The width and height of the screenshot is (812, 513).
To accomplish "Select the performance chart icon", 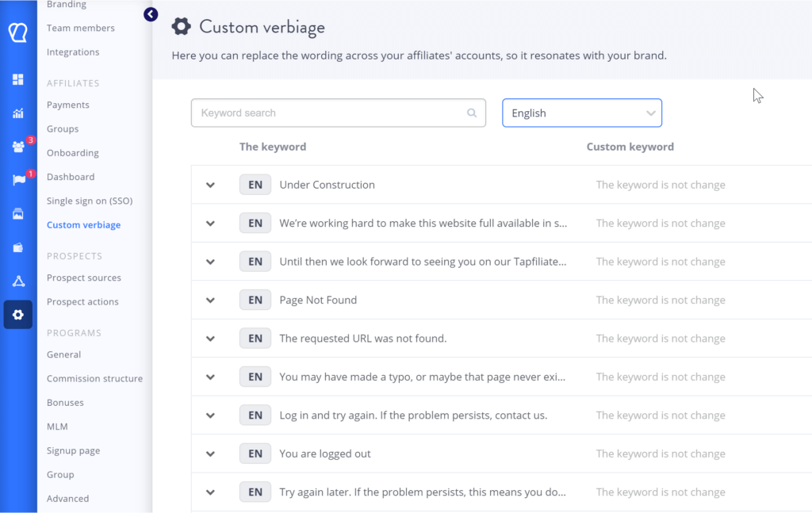I will [17, 113].
